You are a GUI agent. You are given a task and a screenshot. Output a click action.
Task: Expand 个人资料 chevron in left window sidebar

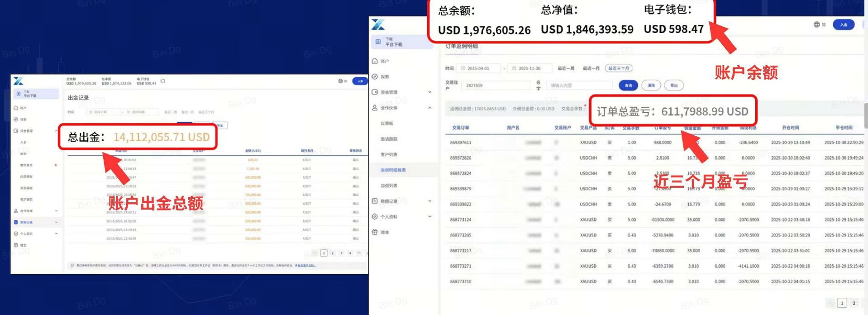point(56,234)
